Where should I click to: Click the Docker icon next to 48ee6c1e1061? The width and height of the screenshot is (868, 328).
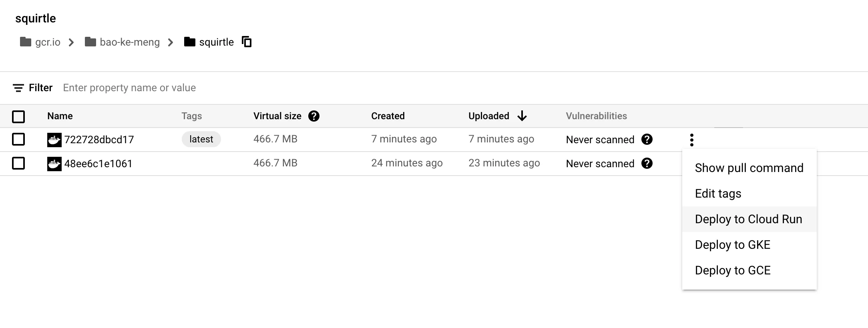pyautogui.click(x=55, y=163)
